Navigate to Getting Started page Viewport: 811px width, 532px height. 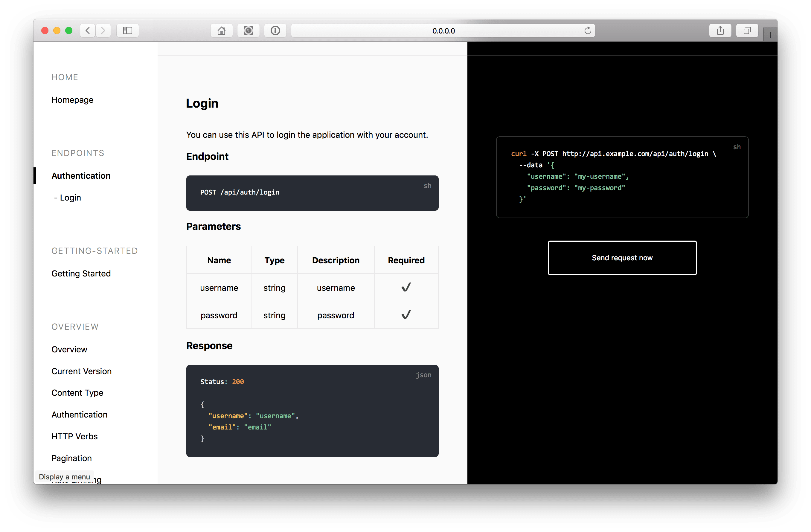pyautogui.click(x=81, y=273)
